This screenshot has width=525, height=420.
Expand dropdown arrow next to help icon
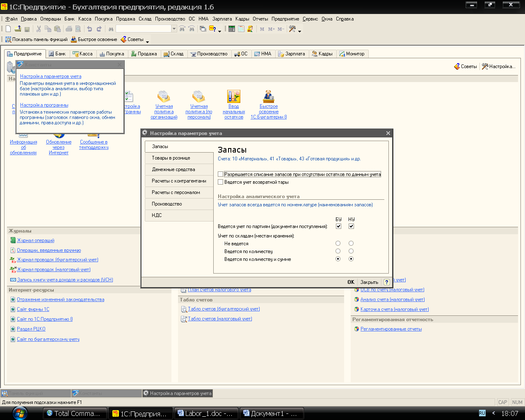(x=219, y=30)
